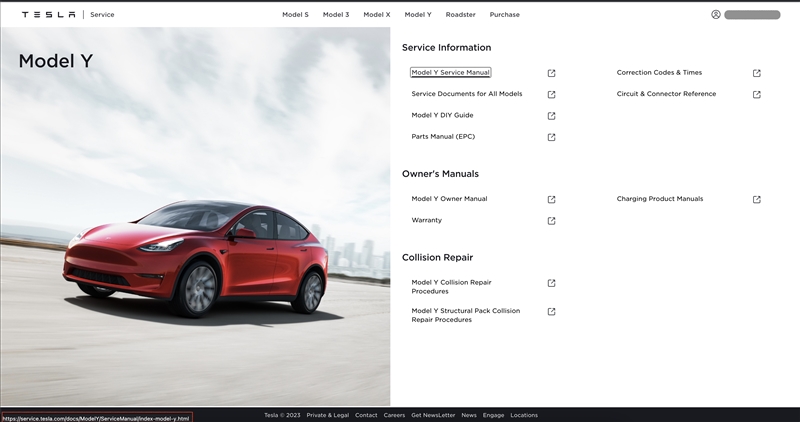This screenshot has height=422, width=800.
Task: Open Purchase in top navigation
Action: pos(505,15)
